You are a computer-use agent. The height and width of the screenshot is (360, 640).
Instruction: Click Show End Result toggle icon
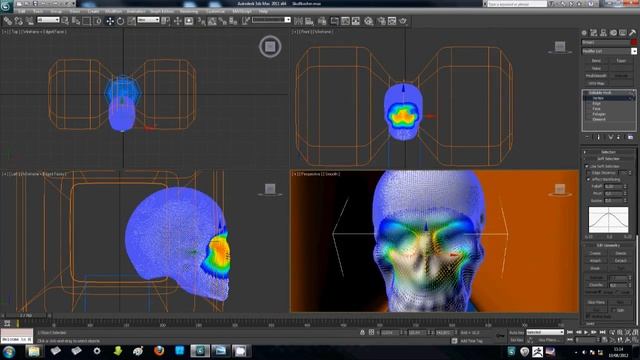coord(599,138)
